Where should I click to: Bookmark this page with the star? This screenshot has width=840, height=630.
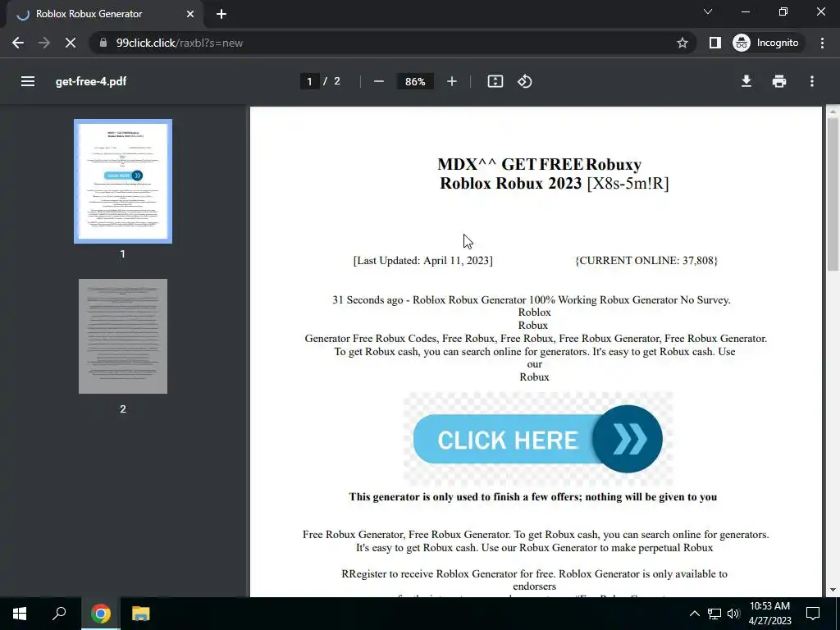tap(682, 43)
